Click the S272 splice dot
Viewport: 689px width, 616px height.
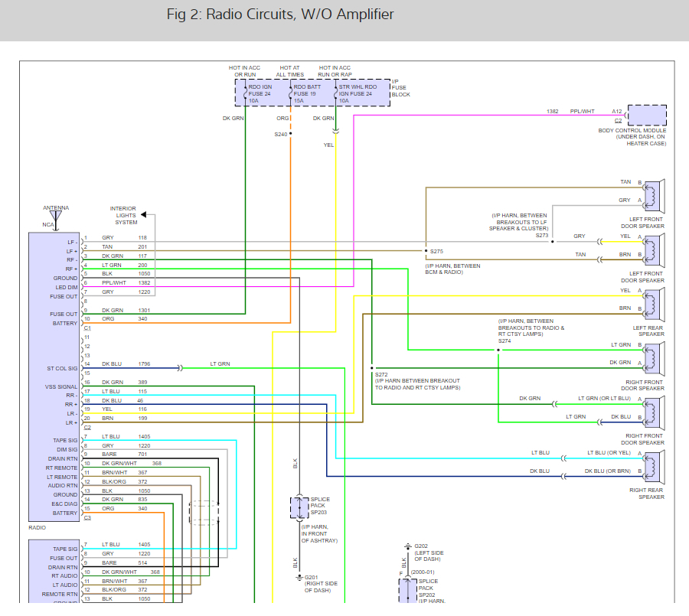(x=372, y=368)
